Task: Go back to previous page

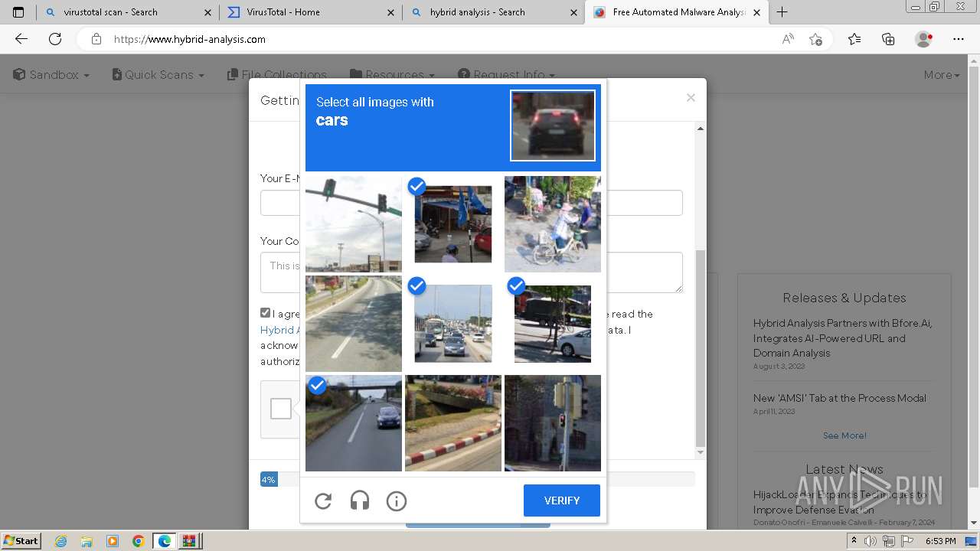Action: (x=21, y=39)
